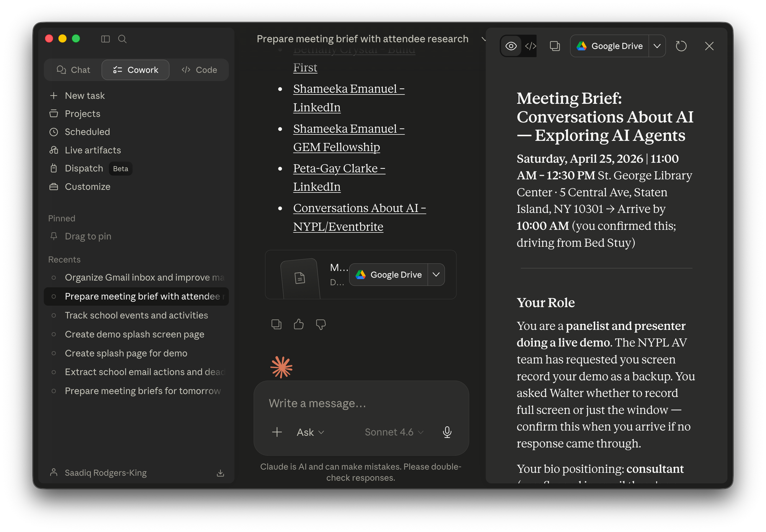Image resolution: width=766 pixels, height=532 pixels.
Task: Switch artifact to code view
Action: (x=530, y=46)
